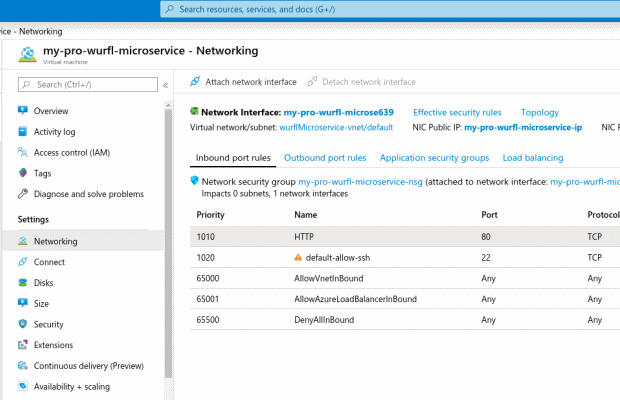620x400 pixels.
Task: Click the Continuous delivery icon
Action: point(23,366)
